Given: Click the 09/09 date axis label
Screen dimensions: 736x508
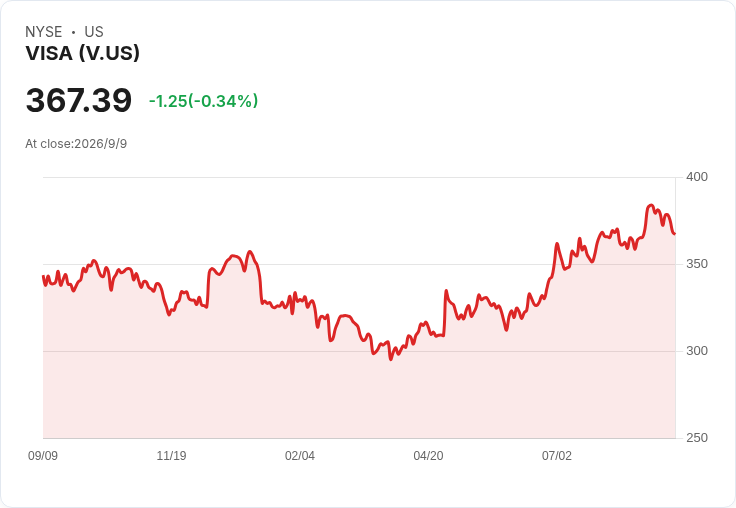Looking at the screenshot, I should tap(43, 455).
